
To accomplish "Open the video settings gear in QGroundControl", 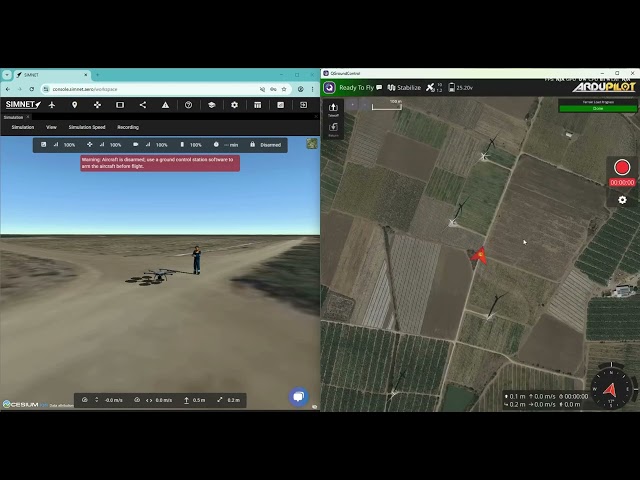I will pos(622,200).
